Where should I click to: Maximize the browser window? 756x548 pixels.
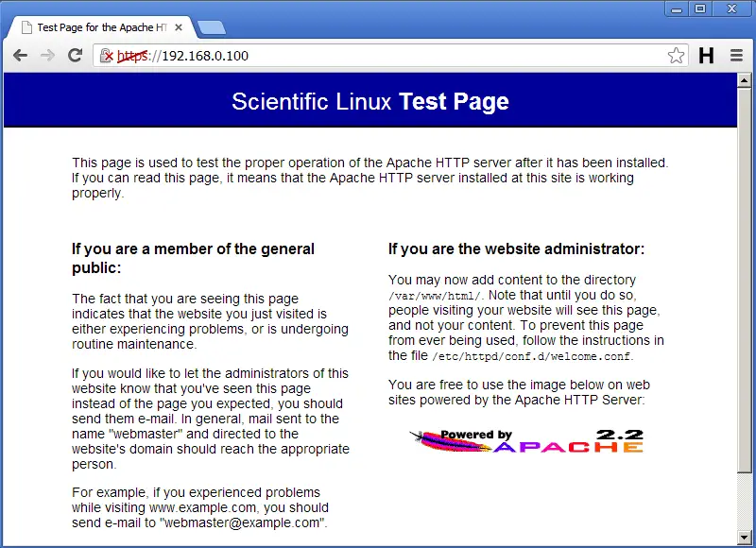point(700,9)
